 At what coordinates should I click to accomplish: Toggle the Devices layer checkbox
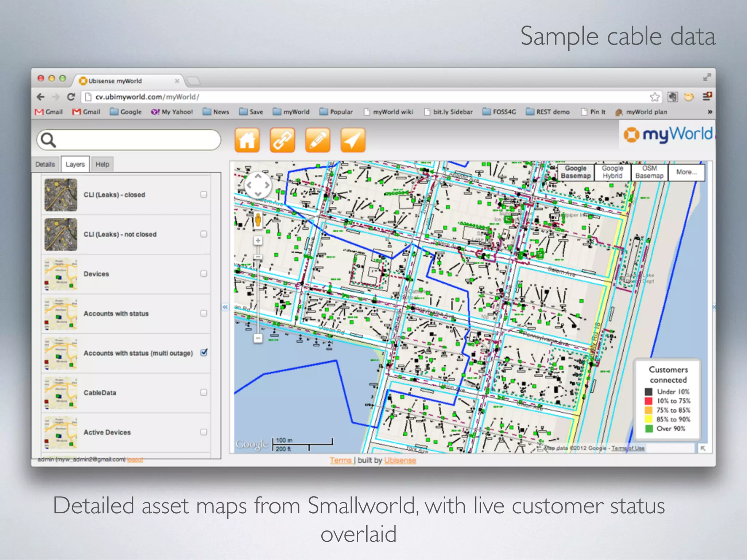pyautogui.click(x=204, y=273)
